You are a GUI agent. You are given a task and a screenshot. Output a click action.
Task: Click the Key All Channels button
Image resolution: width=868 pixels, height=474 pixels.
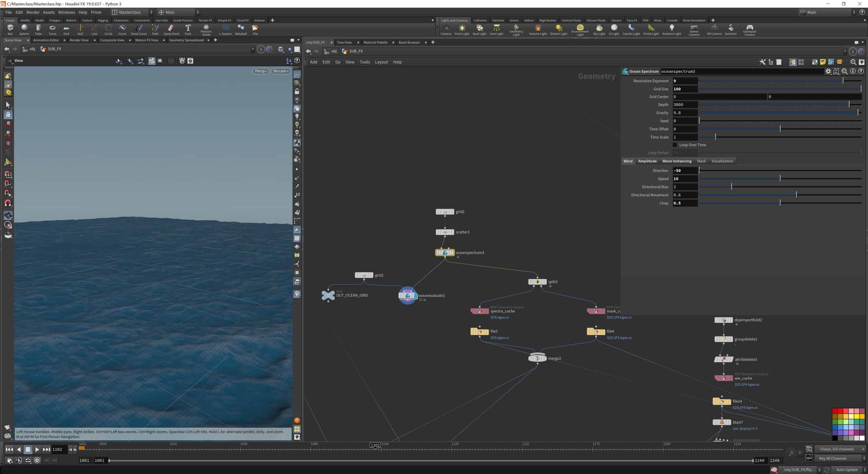click(x=833, y=458)
